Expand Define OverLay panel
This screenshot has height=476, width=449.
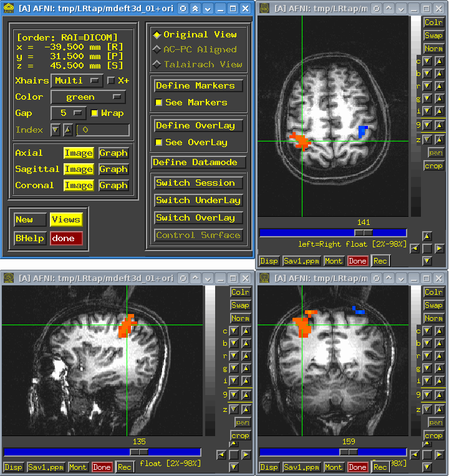click(198, 126)
